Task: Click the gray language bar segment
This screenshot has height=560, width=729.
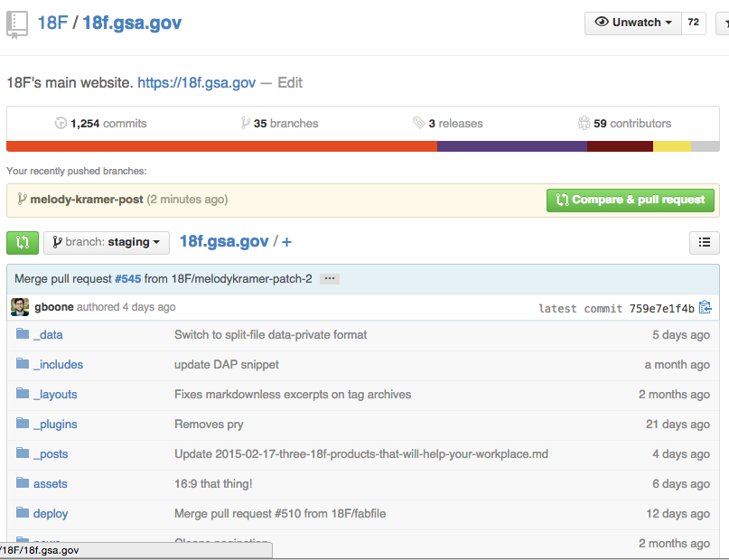Action: point(706,146)
